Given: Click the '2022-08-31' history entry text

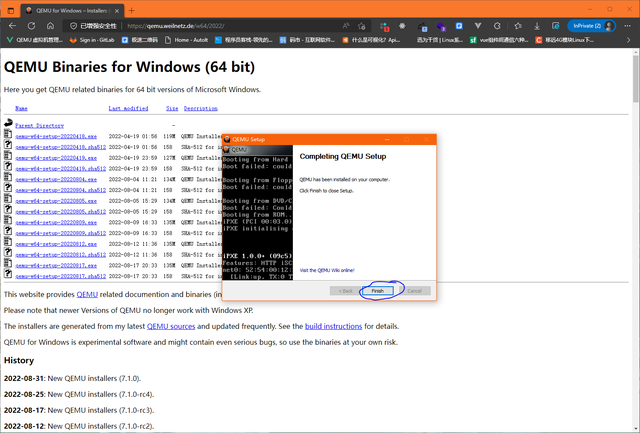Looking at the screenshot, I should point(72,378).
